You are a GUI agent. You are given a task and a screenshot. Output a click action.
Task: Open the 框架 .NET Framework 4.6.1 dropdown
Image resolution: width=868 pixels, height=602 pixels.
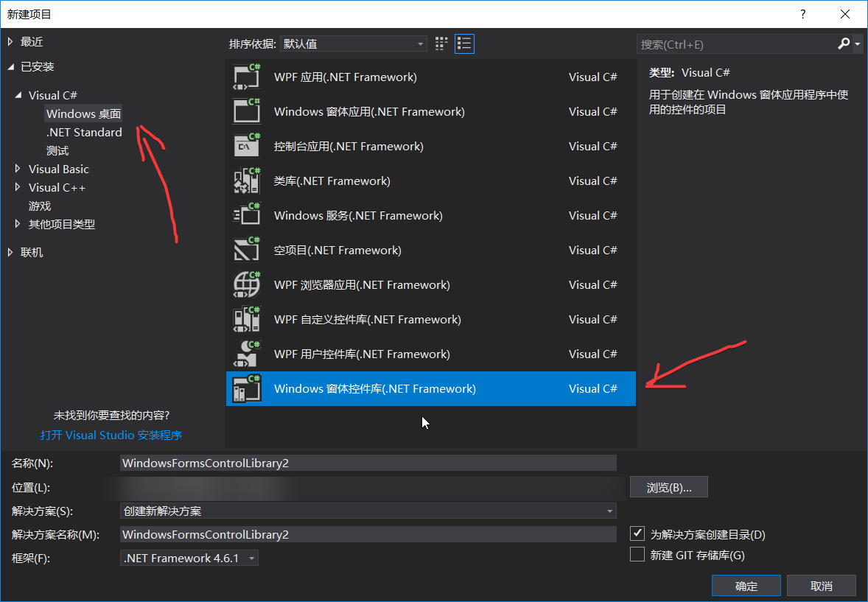(x=189, y=558)
